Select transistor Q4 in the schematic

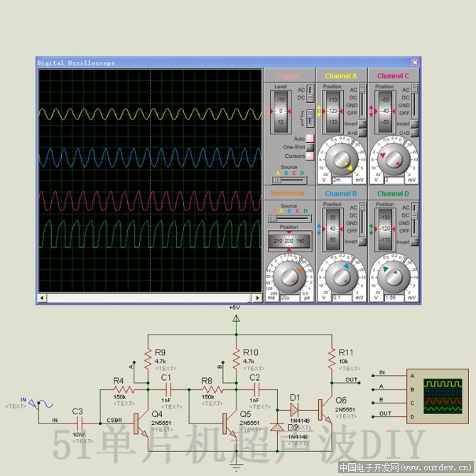point(141,424)
